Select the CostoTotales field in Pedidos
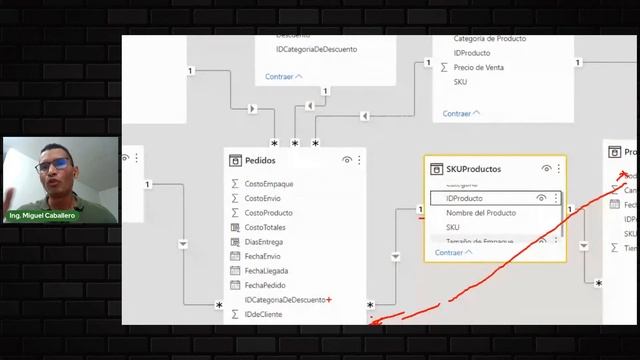 [x=265, y=227]
